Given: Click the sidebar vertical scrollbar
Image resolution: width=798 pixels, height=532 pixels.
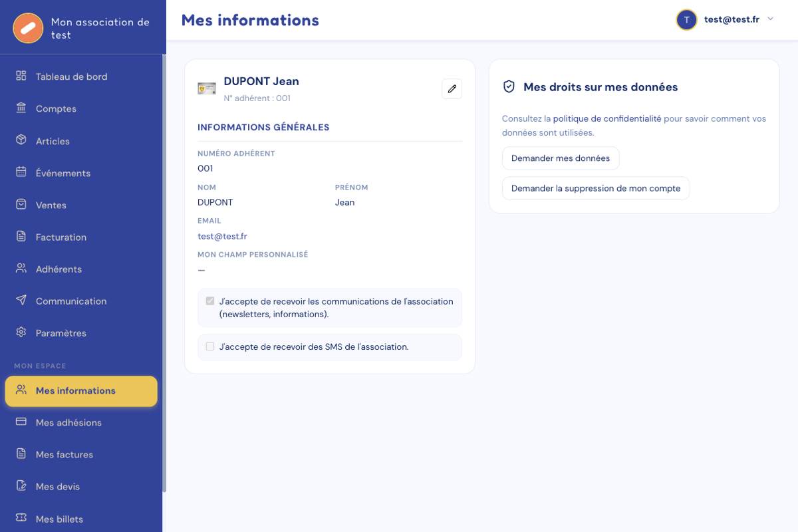Looking at the screenshot, I should 164,273.
